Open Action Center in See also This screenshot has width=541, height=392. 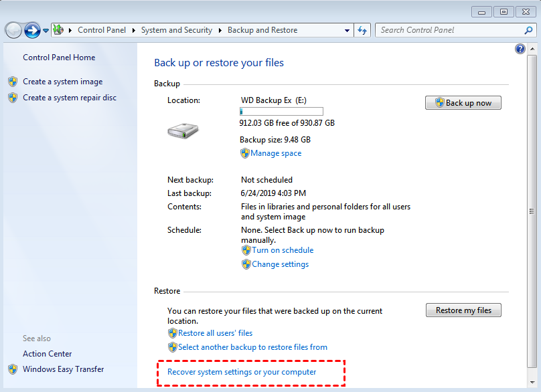coord(48,354)
